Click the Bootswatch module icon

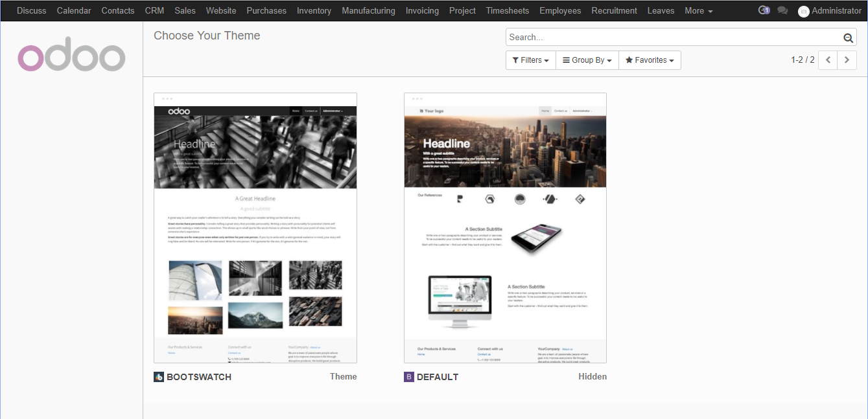(159, 377)
